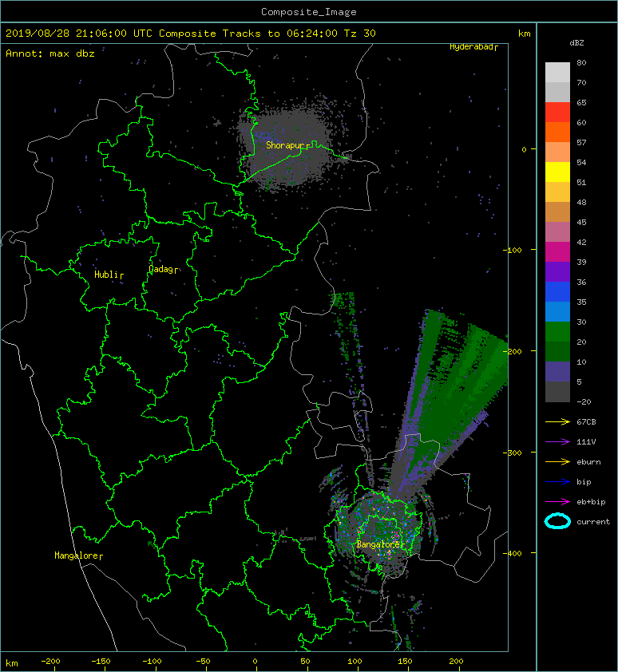Click the km label on bottom axis

pyautogui.click(x=12, y=663)
